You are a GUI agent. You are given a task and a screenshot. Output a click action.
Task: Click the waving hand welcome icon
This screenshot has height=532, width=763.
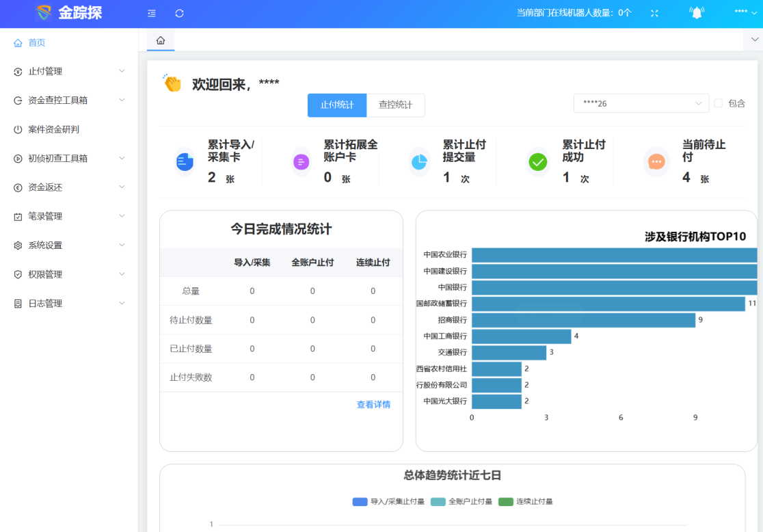[x=172, y=83]
